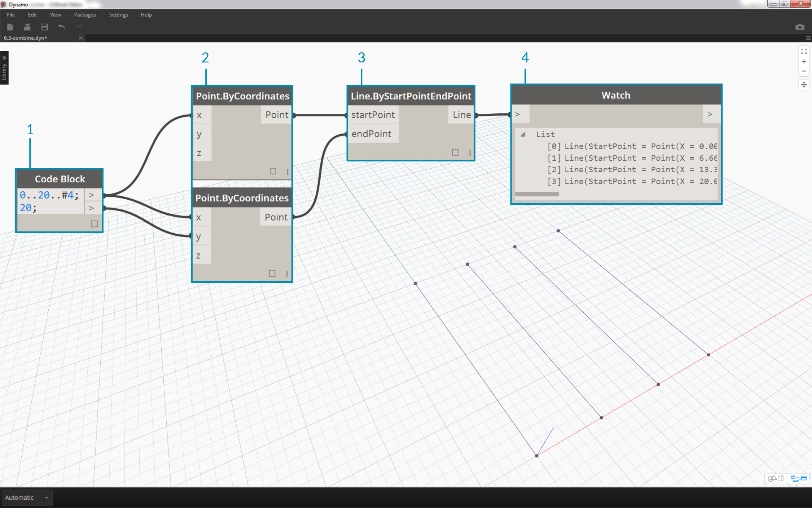
Task: Open the Settings menu
Action: 118,15
